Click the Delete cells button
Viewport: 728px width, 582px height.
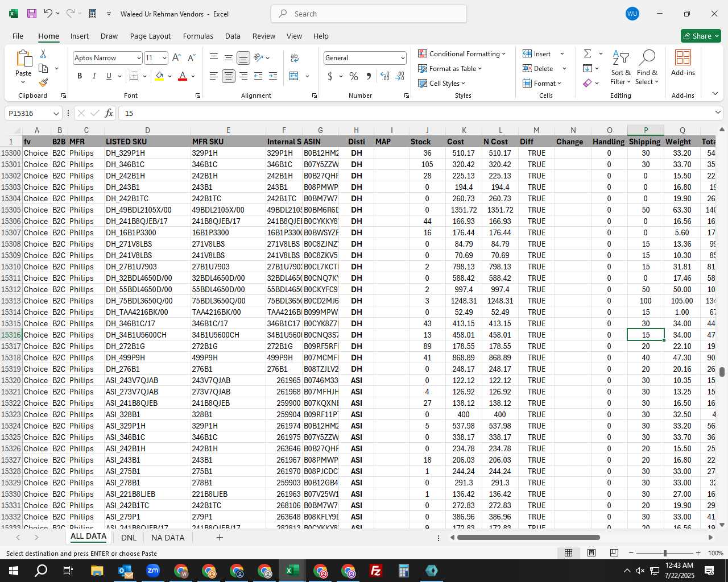(538, 68)
